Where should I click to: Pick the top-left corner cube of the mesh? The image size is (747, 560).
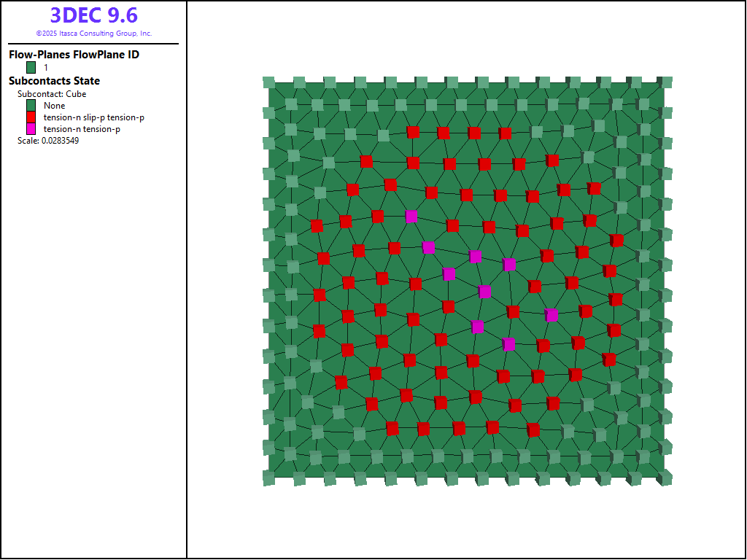[x=268, y=82]
